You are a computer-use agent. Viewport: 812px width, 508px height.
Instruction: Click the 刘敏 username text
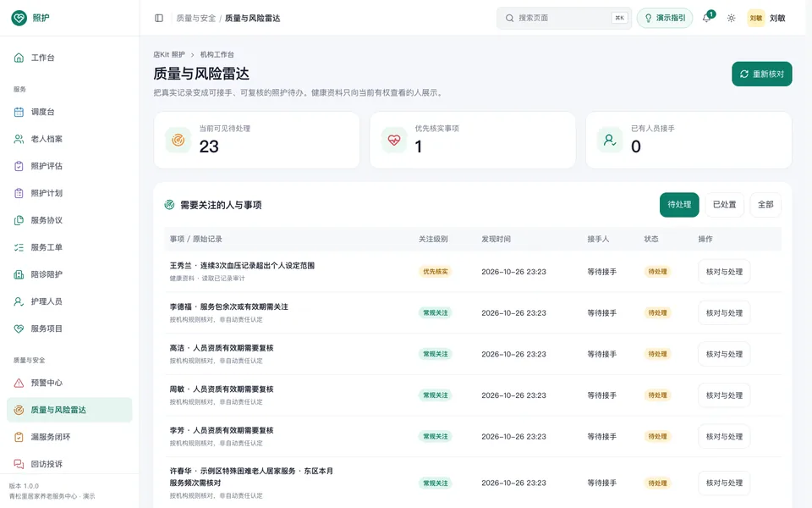[x=777, y=18]
